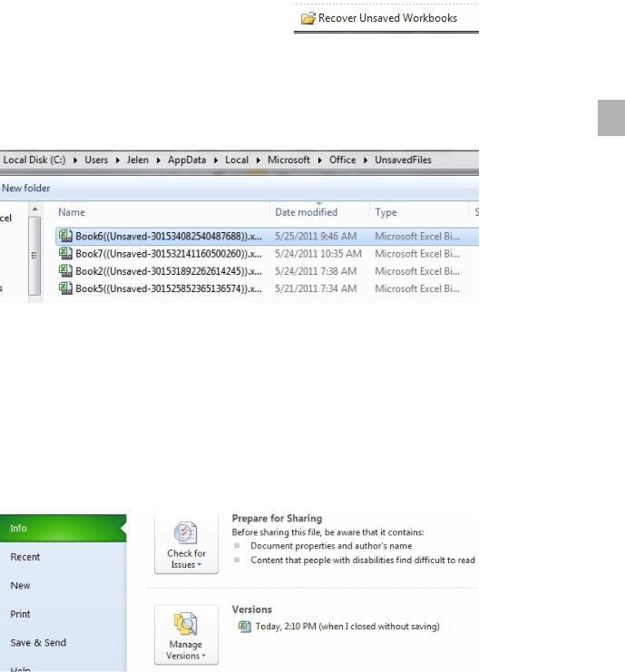
Task: Sort files by Date modified column header
Action: click(x=306, y=212)
